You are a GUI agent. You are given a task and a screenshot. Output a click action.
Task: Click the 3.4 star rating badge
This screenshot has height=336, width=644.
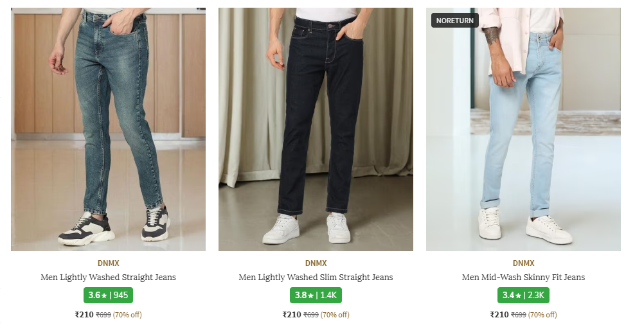pos(523,296)
